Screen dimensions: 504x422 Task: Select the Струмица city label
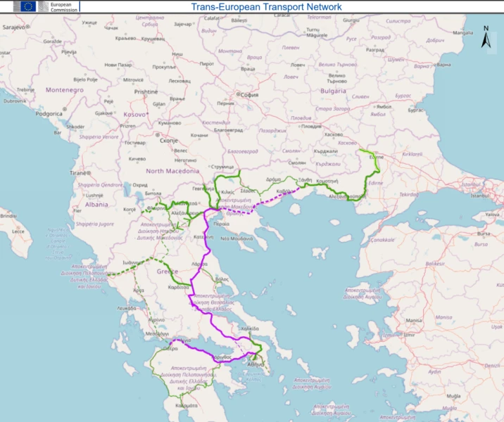[222, 167]
